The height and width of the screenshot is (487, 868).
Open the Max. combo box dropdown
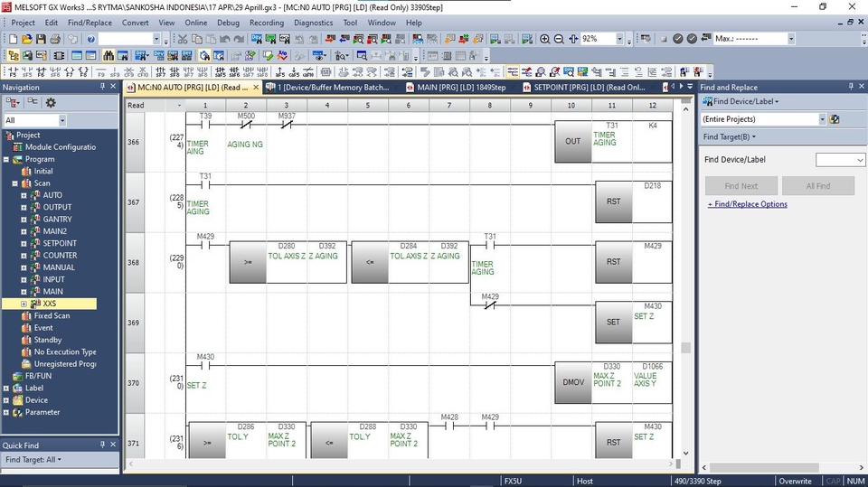790,39
